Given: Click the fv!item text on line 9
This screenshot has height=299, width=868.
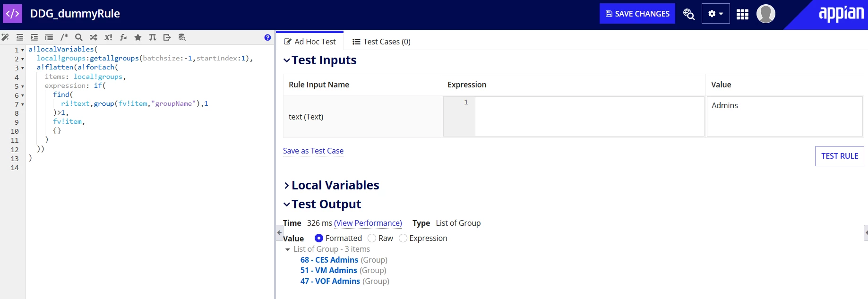Looking at the screenshot, I should [67, 121].
